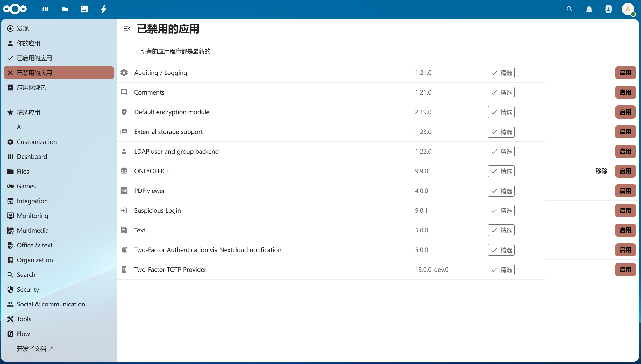The image size is (641, 364).
Task: Toggle 精选 checkbox for ONLYOFFICE
Action: pos(501,171)
